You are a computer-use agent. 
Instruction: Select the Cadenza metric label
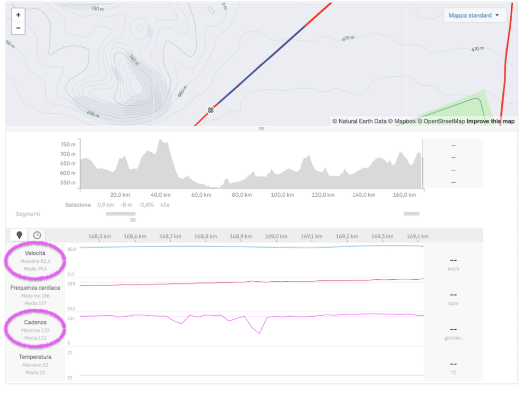(35, 322)
